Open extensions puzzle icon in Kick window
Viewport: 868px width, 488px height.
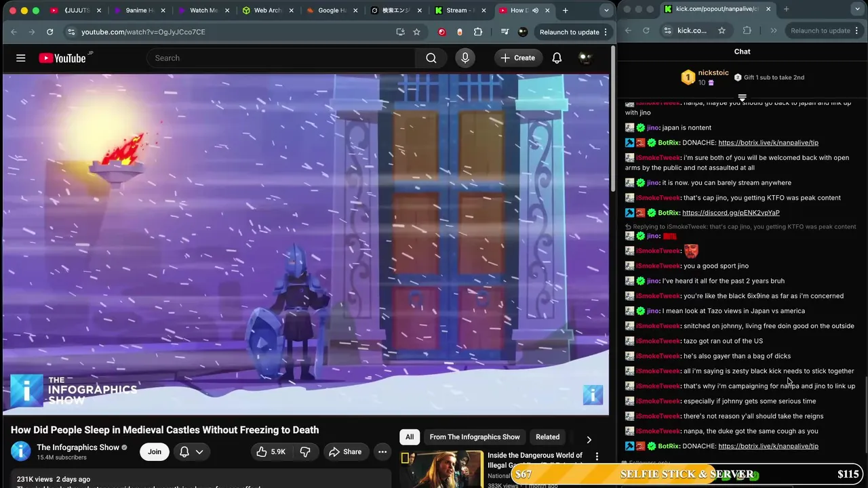747,30
